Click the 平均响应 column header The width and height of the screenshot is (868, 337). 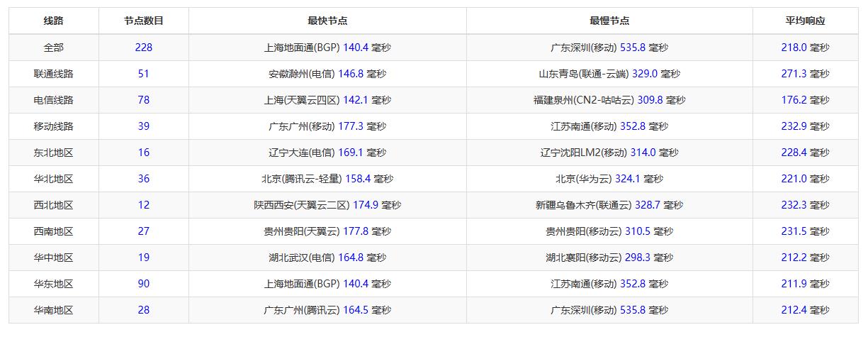805,21
